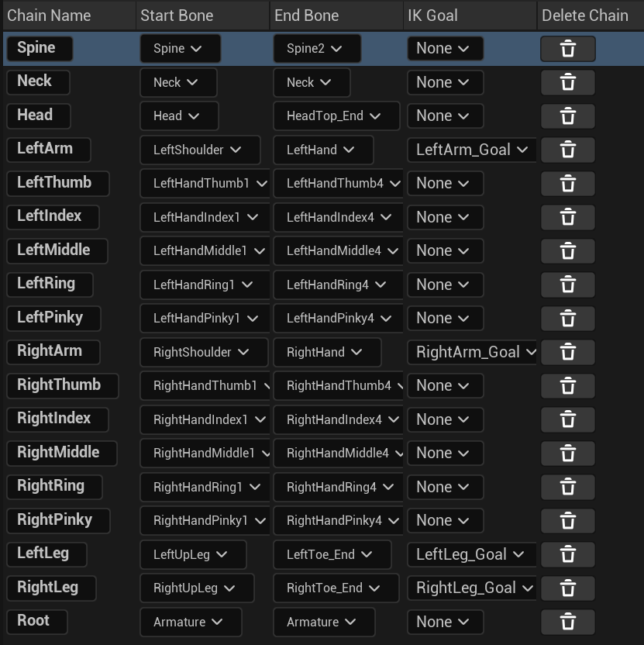Delete the Spine chain with trash icon
The height and width of the screenshot is (645, 644).
(x=567, y=49)
